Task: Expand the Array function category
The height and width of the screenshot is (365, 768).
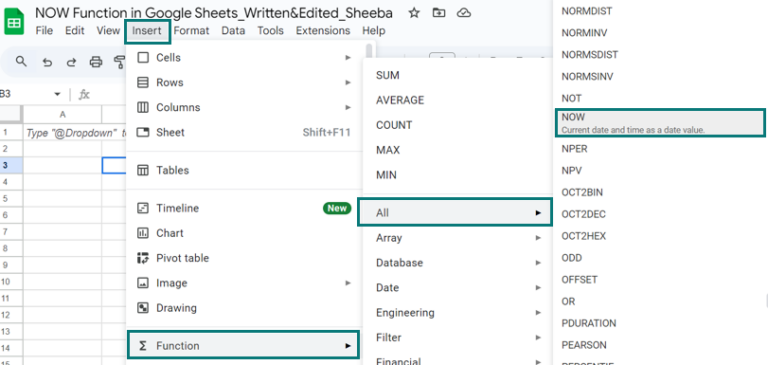Action: [x=457, y=238]
